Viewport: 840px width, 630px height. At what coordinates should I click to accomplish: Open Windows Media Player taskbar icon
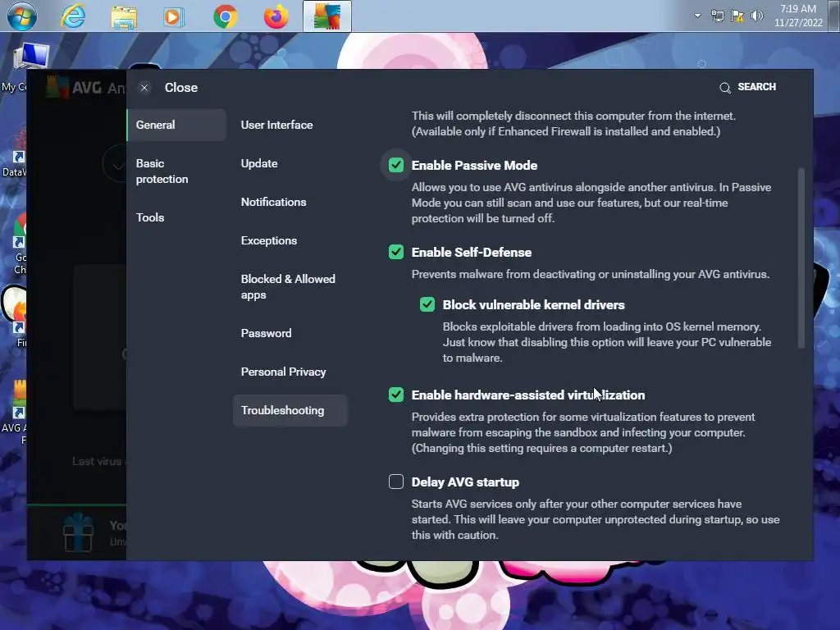point(173,17)
